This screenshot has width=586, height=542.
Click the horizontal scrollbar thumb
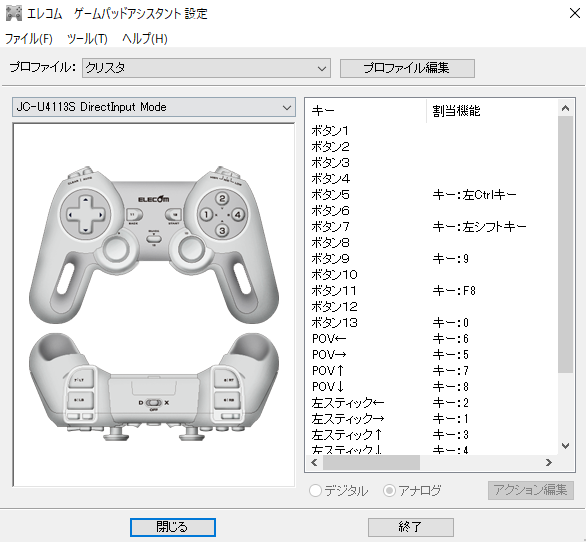(x=371, y=463)
